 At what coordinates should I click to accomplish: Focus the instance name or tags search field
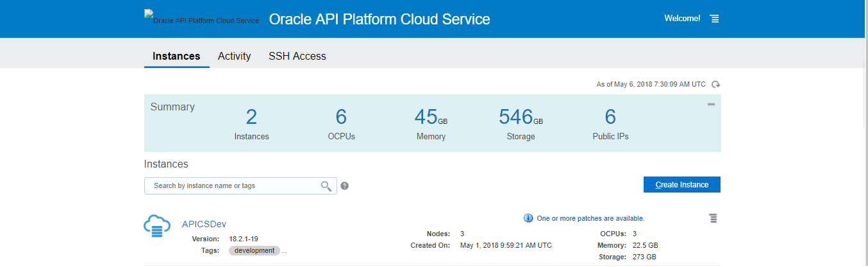tap(240, 186)
